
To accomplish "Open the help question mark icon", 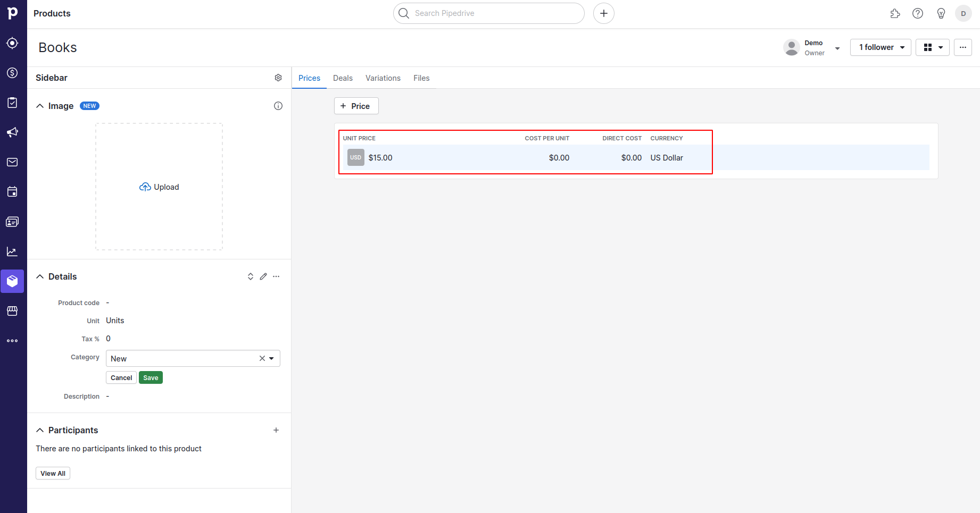I will coord(918,13).
